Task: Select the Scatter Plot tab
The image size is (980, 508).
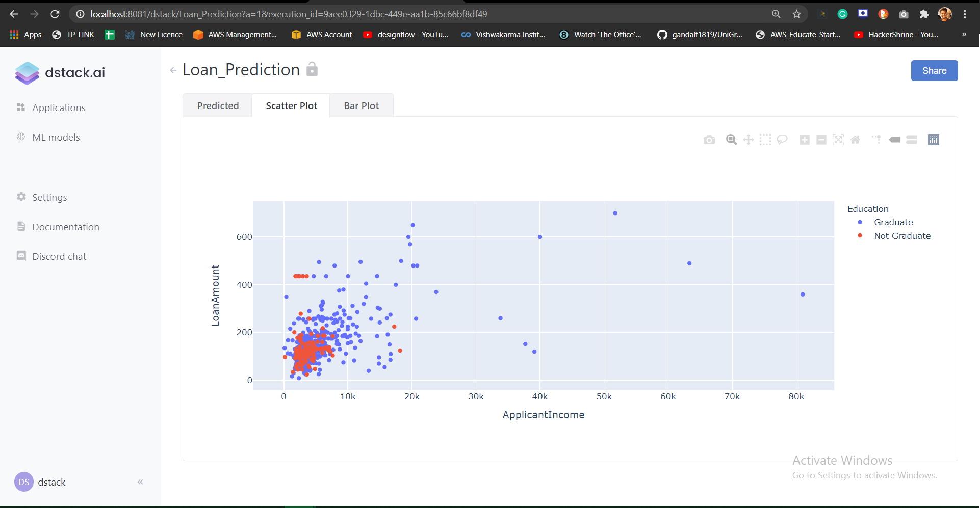Action: 291,105
